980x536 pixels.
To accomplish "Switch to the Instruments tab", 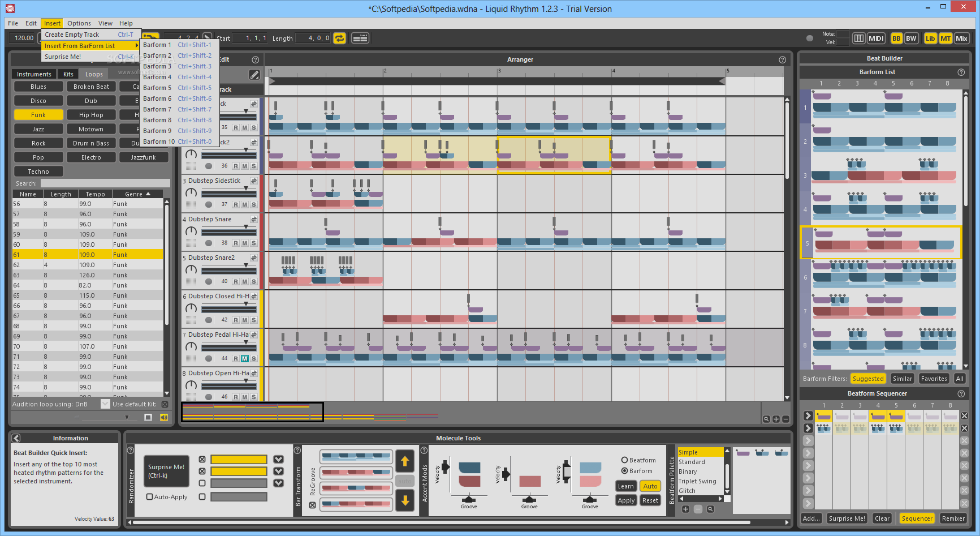I will click(34, 74).
